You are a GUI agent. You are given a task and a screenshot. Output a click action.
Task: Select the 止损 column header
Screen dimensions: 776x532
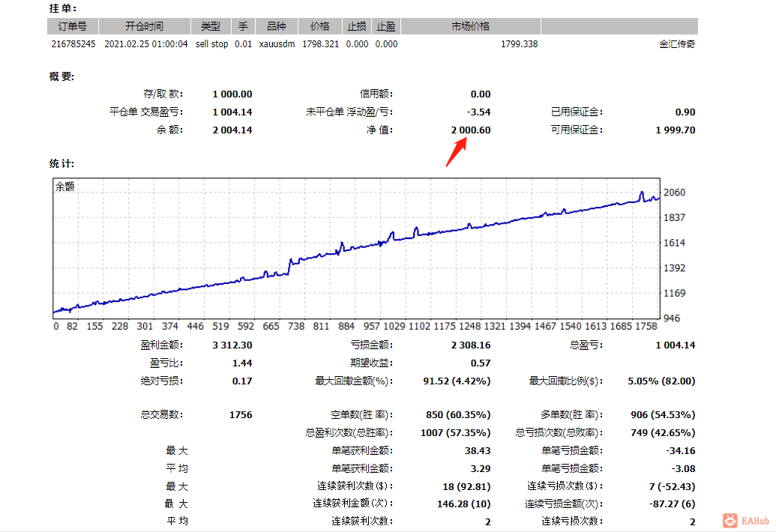click(x=356, y=26)
